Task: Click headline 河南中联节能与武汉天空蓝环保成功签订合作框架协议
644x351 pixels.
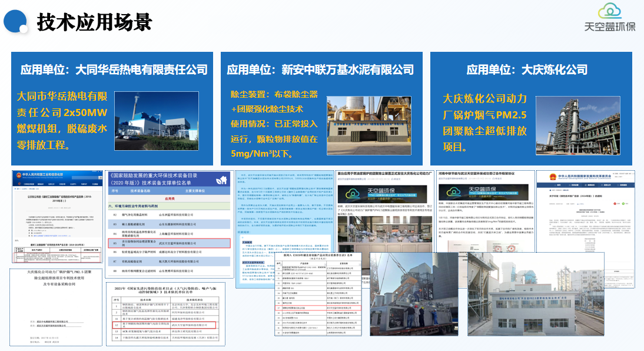Action: click(x=476, y=174)
